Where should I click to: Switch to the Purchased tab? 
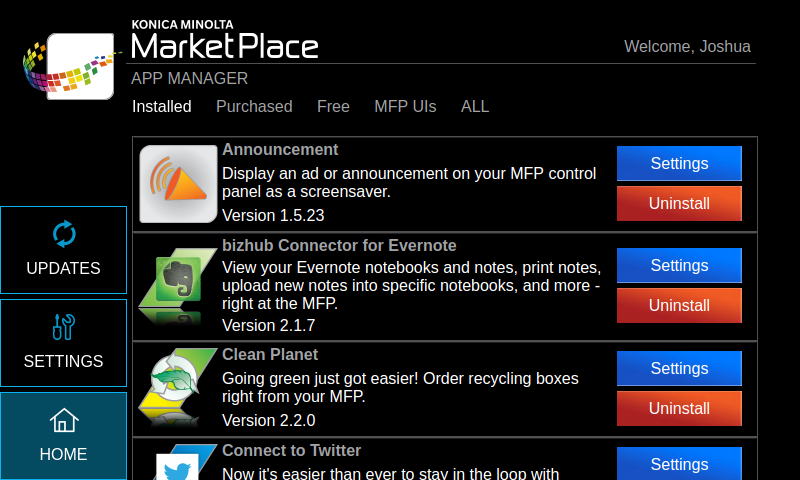tap(254, 106)
